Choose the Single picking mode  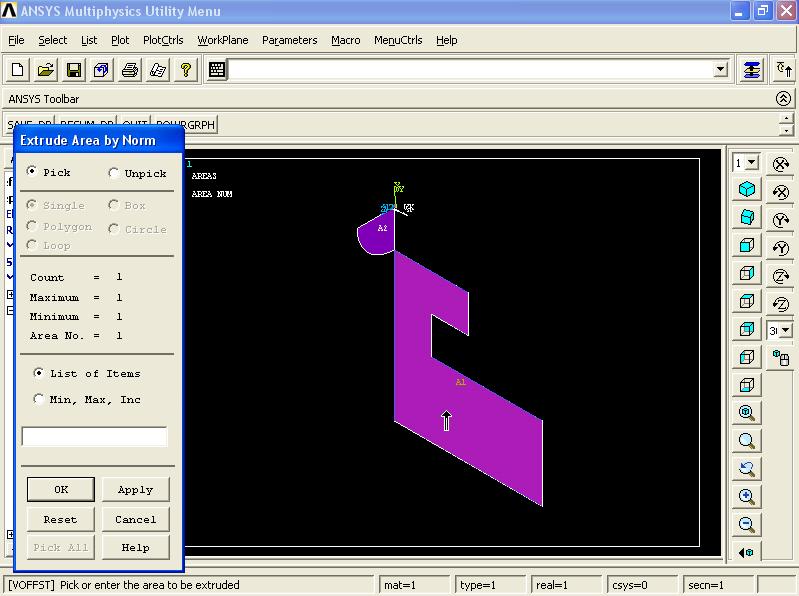click(32, 205)
